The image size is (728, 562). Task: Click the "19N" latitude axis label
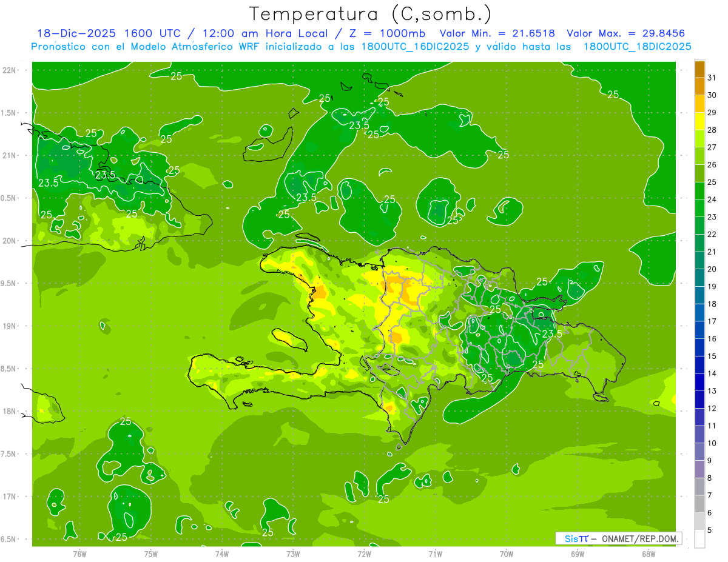pyautogui.click(x=10, y=326)
